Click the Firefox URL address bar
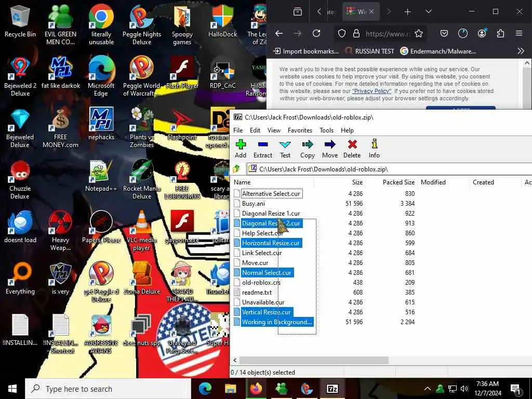 [x=388, y=34]
